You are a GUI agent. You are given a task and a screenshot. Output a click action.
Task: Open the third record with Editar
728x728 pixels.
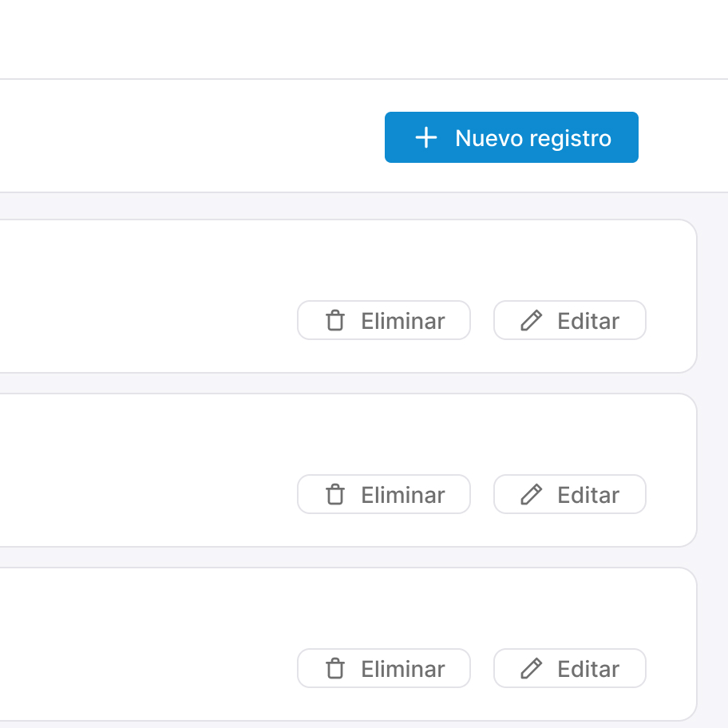pos(570,669)
